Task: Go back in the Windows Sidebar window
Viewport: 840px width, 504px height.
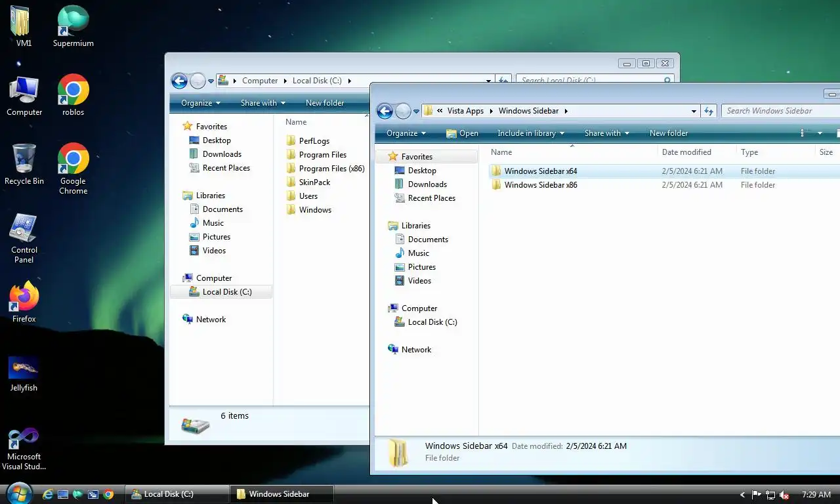Action: (x=385, y=111)
